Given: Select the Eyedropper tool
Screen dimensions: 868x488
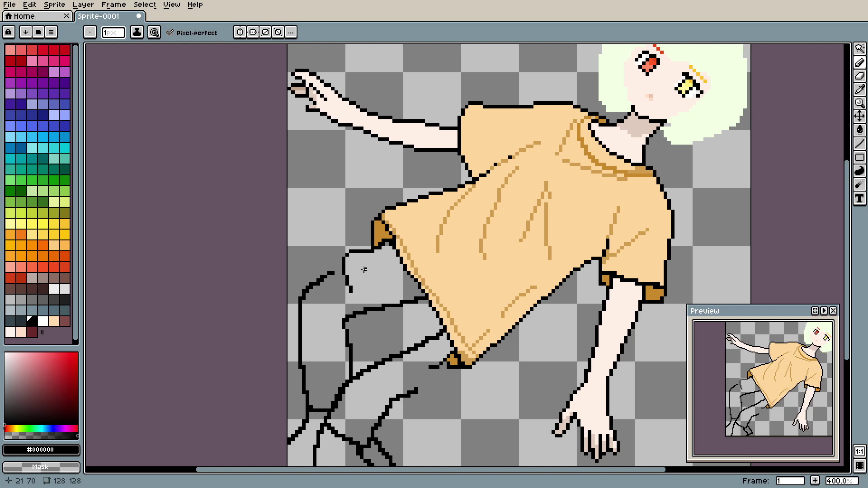Looking at the screenshot, I should [x=859, y=89].
